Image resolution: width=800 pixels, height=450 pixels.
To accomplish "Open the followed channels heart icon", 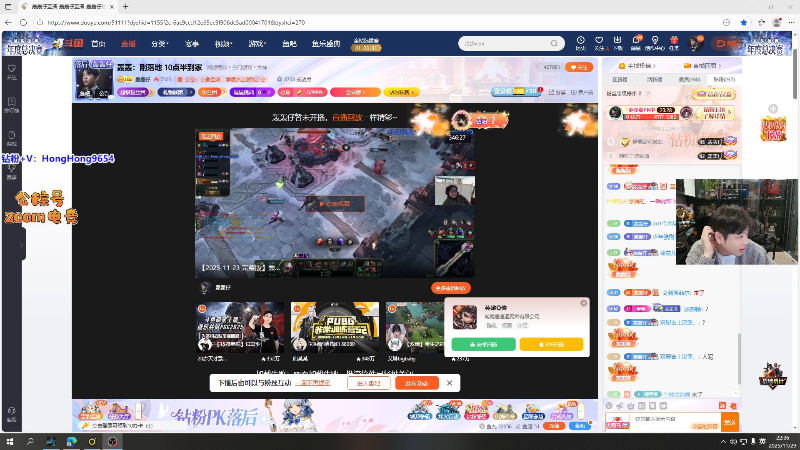I will click(x=599, y=43).
